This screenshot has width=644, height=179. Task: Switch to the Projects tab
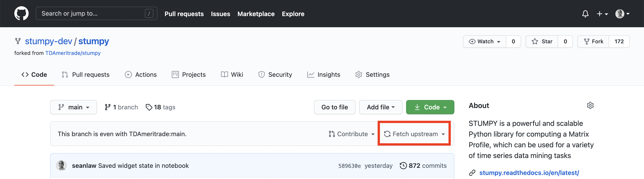click(x=189, y=74)
